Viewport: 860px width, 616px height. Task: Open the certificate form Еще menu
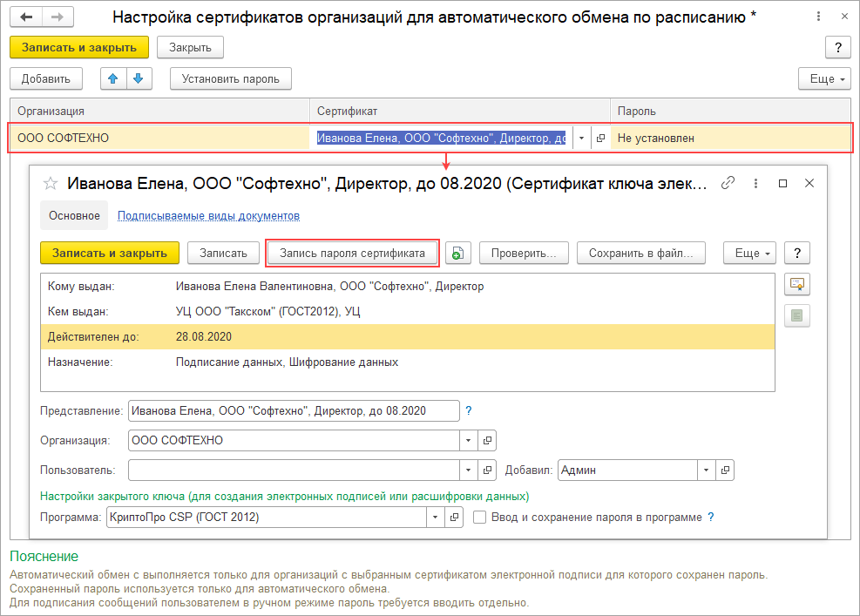[749, 253]
